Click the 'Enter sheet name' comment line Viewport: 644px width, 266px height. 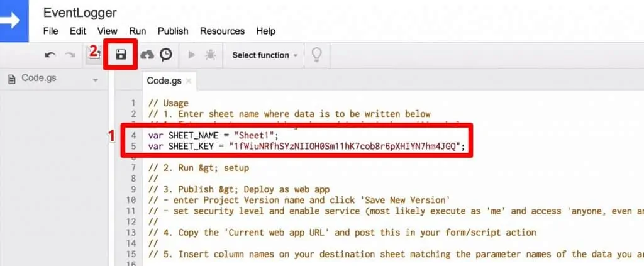289,114
